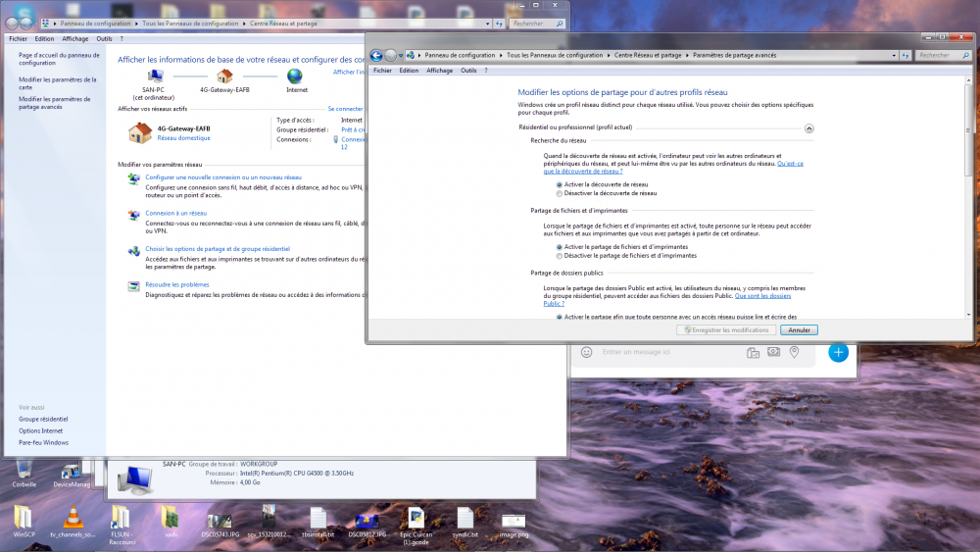Open 'Modifier les paramètres de partage avancés' sidebar link

[54, 103]
